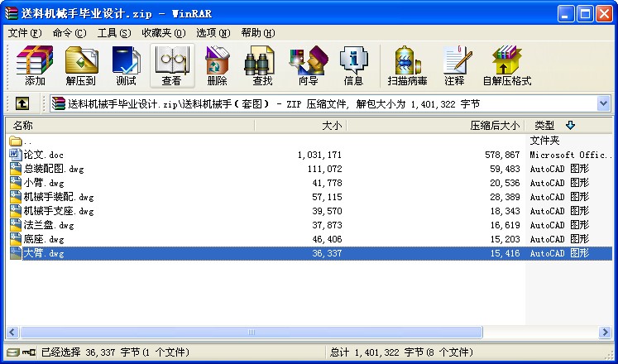
Task: Expand the archive path dropdown
Action: tap(603, 103)
